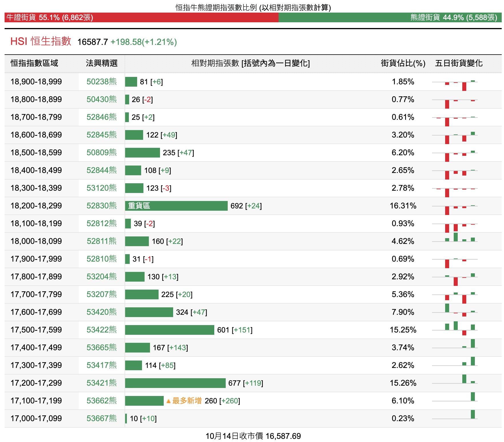Click the 恒指指數區域 column header
Viewport: 504px width, 442px height.
(34, 63)
